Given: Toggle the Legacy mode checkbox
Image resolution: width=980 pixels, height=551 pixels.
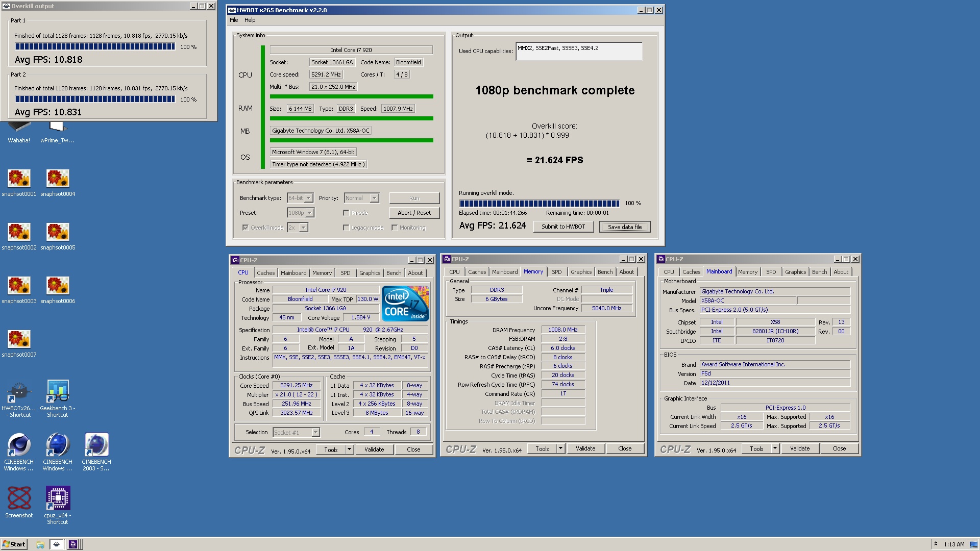Looking at the screenshot, I should point(346,228).
